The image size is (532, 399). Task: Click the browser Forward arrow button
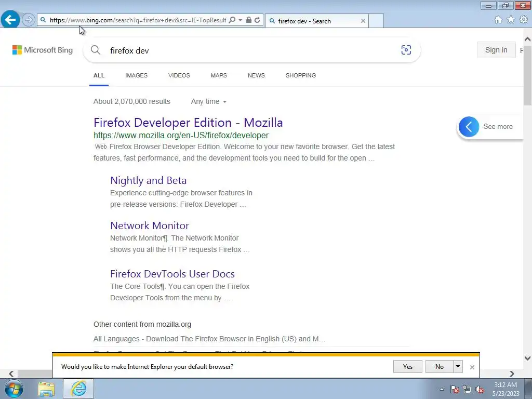tap(29, 20)
